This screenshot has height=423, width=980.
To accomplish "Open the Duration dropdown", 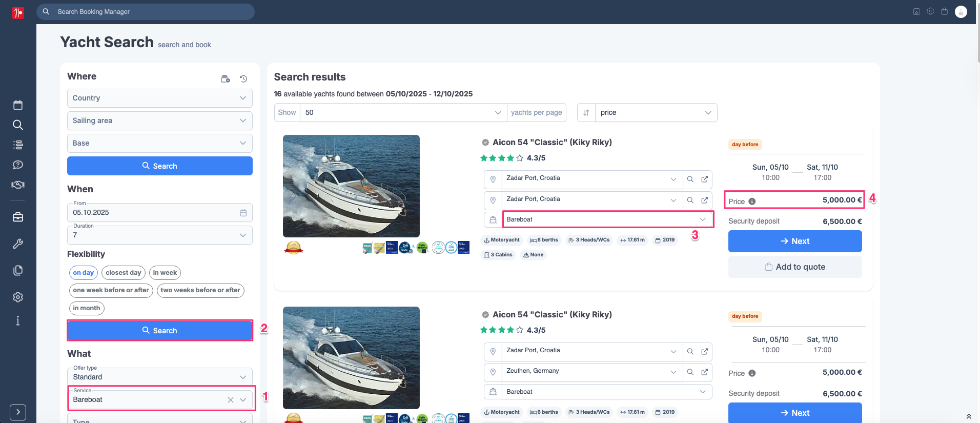I will pyautogui.click(x=160, y=235).
